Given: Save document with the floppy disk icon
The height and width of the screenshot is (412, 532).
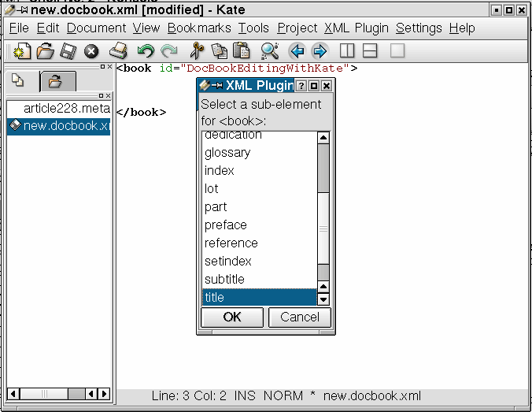Looking at the screenshot, I should point(68,51).
